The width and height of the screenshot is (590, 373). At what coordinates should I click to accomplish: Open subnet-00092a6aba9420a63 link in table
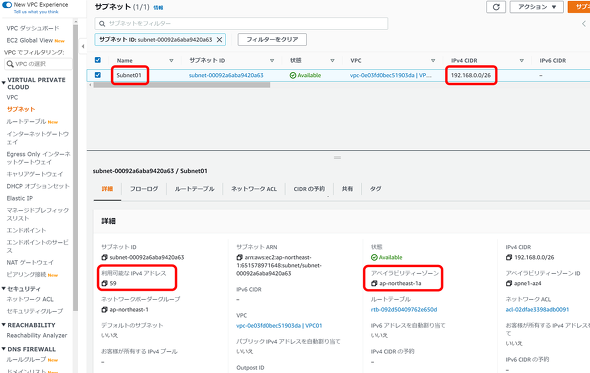(x=226, y=75)
